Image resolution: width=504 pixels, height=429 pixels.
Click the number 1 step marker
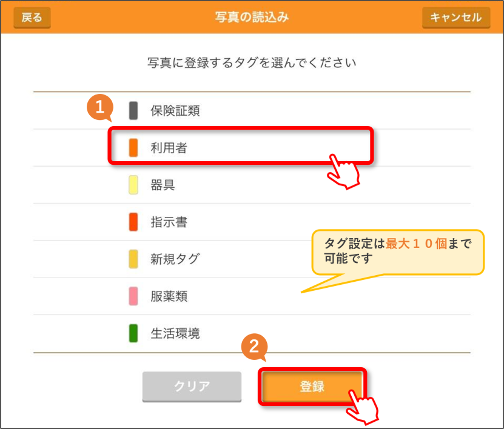pyautogui.click(x=100, y=107)
